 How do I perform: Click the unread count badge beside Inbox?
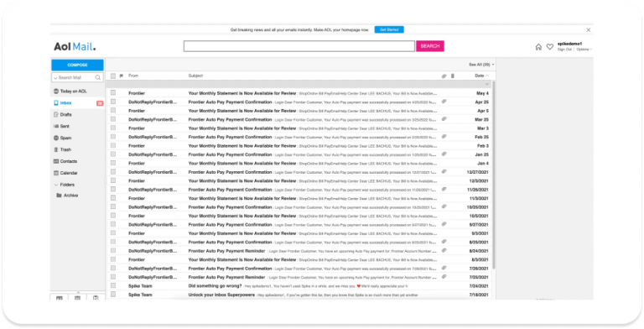point(100,103)
